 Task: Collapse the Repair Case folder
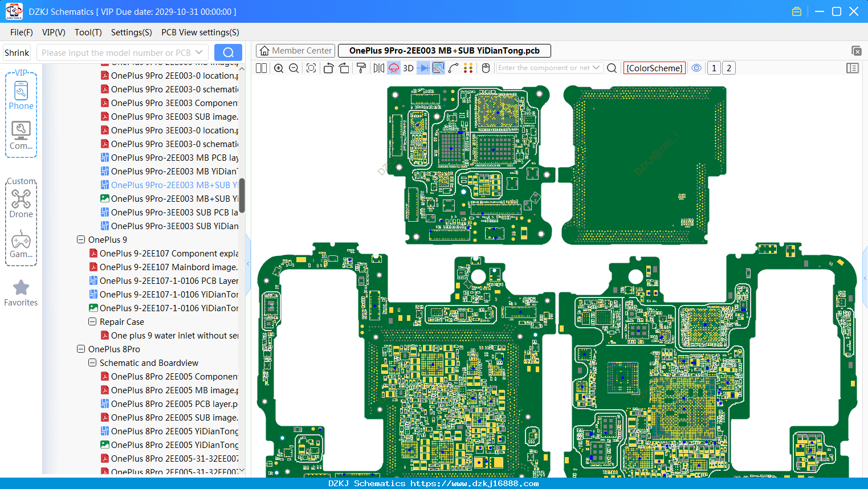tap(92, 322)
